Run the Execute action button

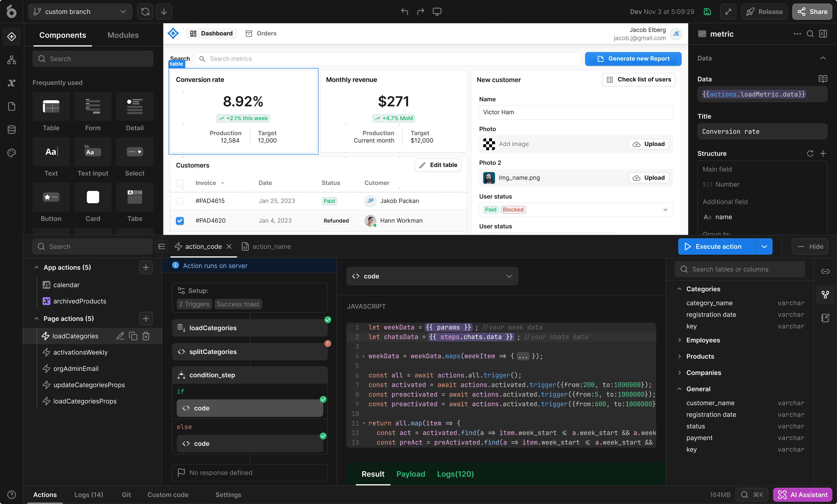pos(717,246)
